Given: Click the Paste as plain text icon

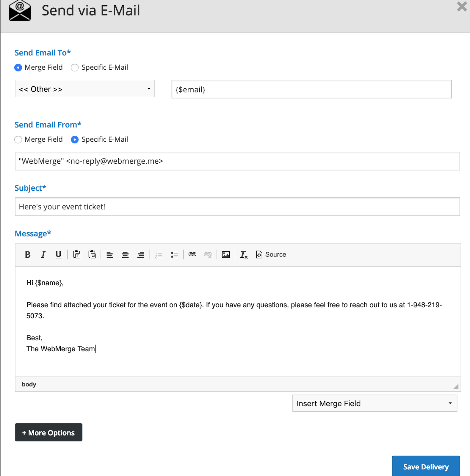Looking at the screenshot, I should (77, 255).
